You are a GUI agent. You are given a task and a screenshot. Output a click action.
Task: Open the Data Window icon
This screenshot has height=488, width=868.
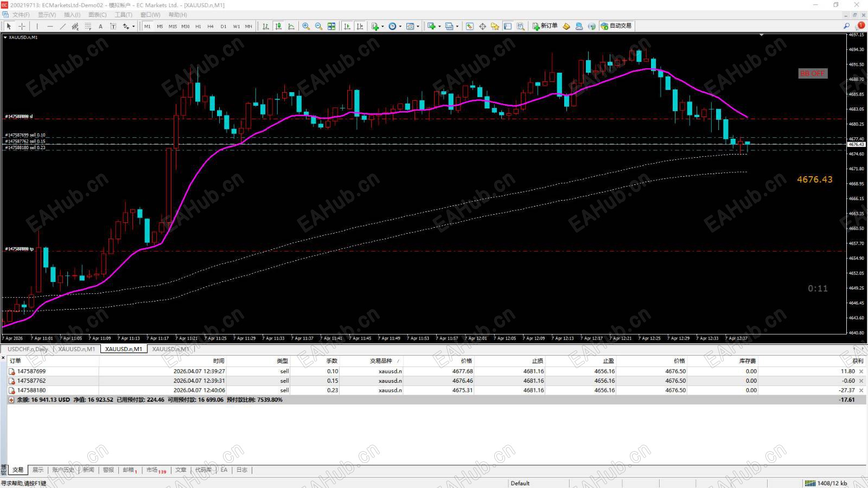click(x=482, y=26)
